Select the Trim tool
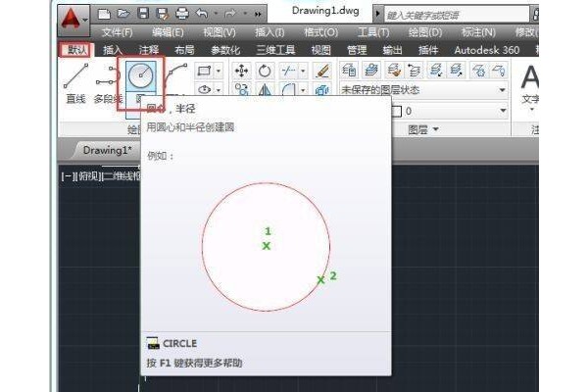Viewport: 588px width, 392px height. 288,71
